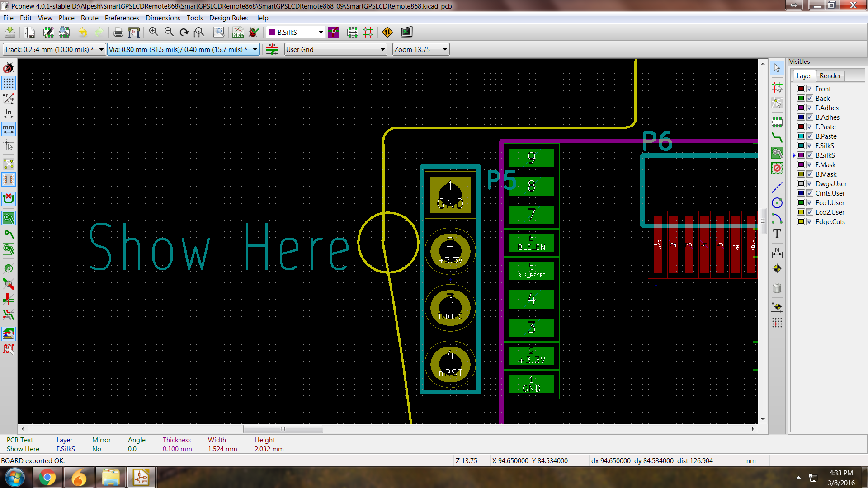The height and width of the screenshot is (488, 868).
Task: Toggle inch units button
Action: (9, 114)
